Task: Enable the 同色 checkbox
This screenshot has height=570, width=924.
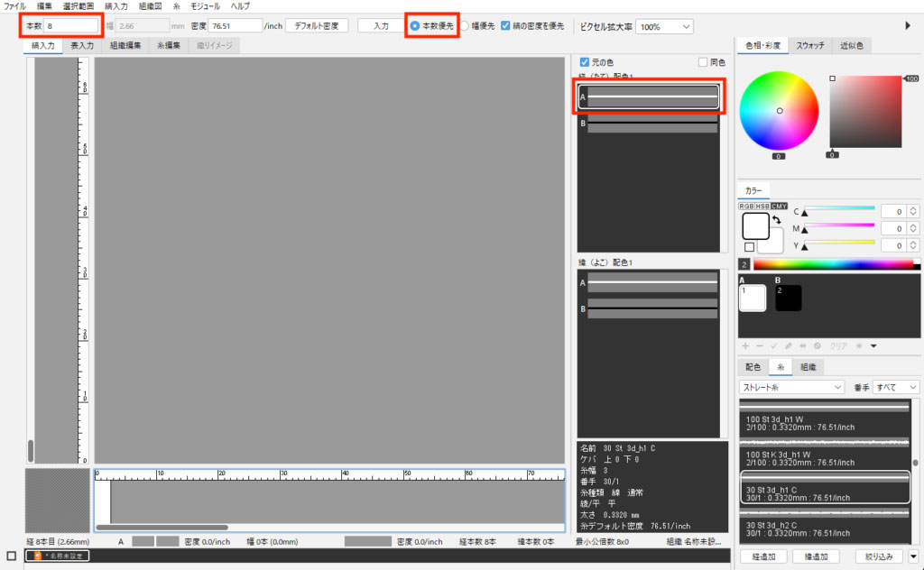Action: (704, 62)
